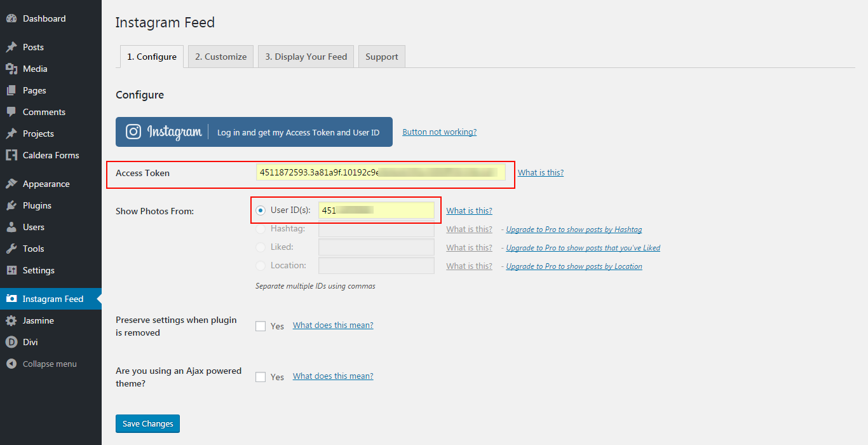This screenshot has height=445, width=868.
Task: Click the Dashboard gauge icon
Action: (x=11, y=19)
